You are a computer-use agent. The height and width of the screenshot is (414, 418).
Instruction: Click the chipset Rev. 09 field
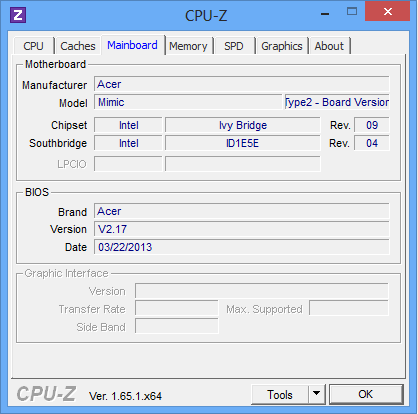click(372, 125)
